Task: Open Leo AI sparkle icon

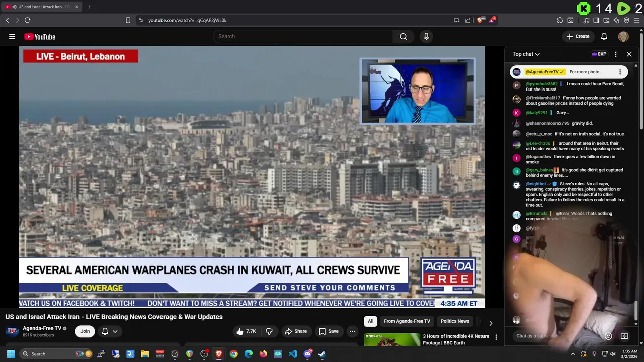Action: (x=616, y=20)
